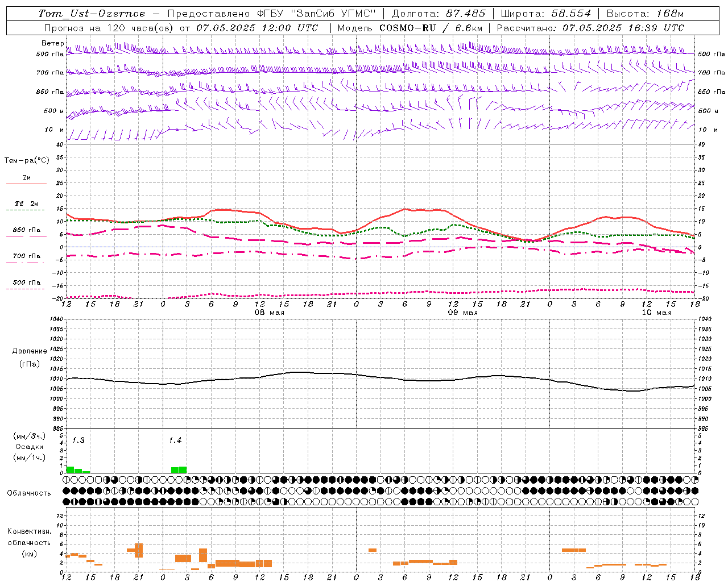Select the model name COSMO-RU
This screenshot has height=582, width=728.
[x=408, y=28]
